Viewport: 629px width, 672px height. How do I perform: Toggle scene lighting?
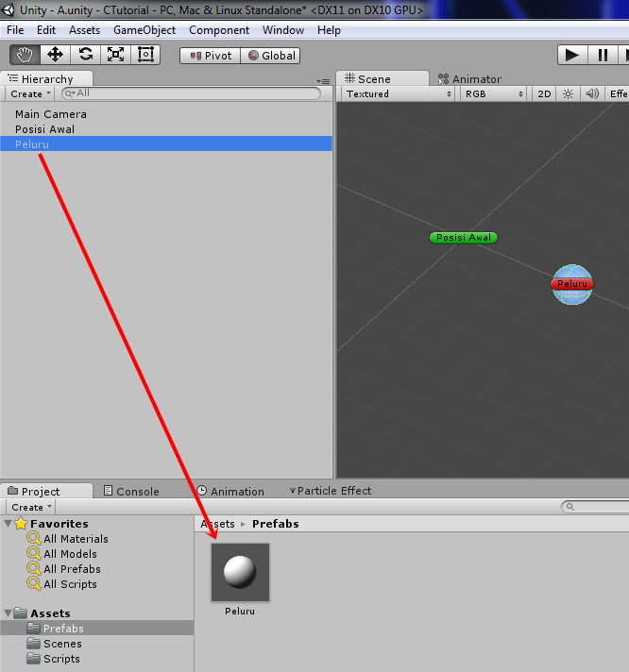[x=569, y=93]
